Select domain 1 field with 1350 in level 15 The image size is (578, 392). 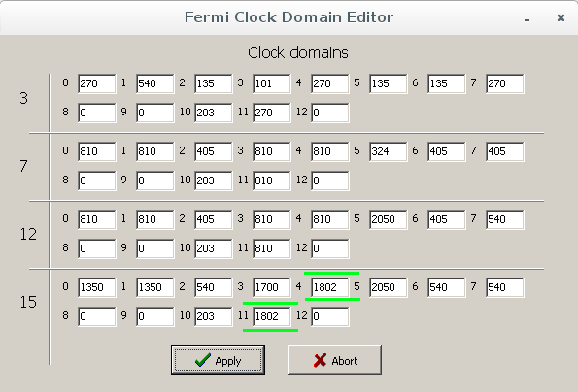click(155, 287)
